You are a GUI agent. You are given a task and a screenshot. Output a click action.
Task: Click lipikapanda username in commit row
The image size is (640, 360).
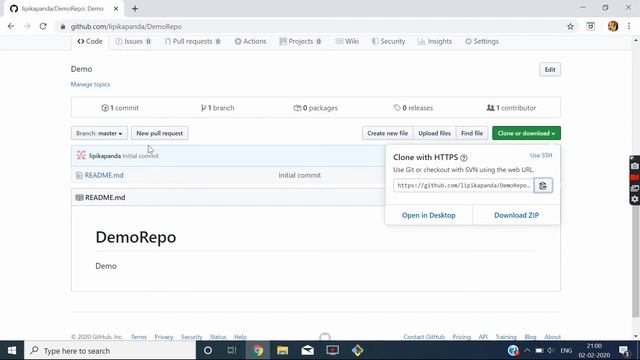tap(105, 156)
